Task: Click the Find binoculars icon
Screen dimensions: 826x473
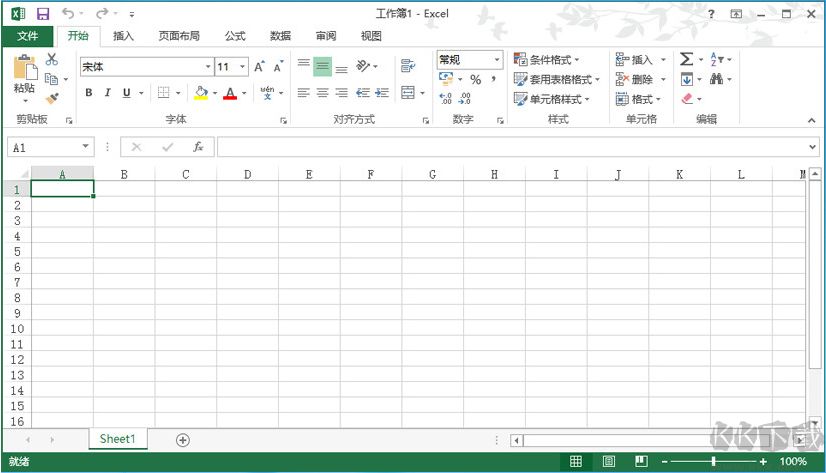Action: (x=716, y=79)
